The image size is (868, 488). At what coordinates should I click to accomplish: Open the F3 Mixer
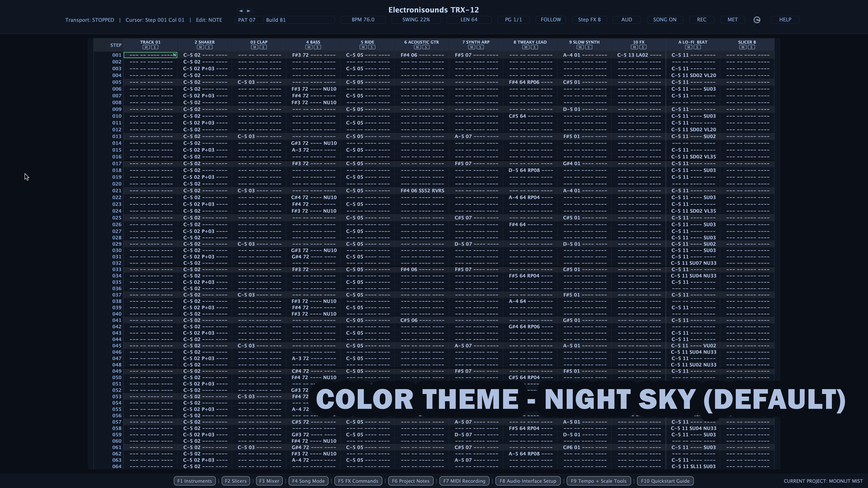(x=269, y=481)
